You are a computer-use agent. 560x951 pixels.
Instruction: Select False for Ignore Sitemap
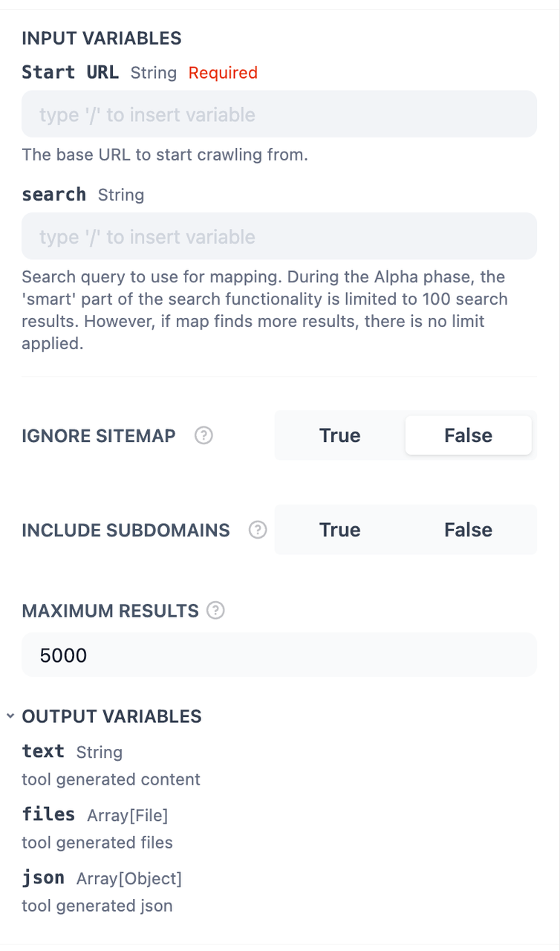coord(468,435)
